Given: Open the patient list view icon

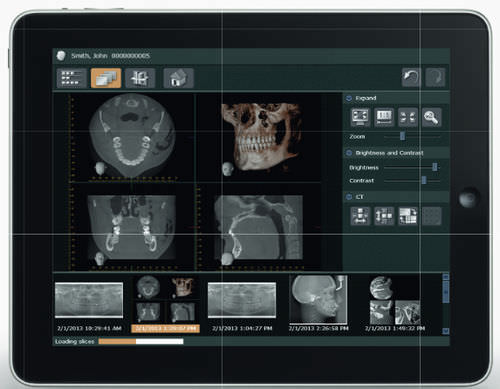Looking at the screenshot, I should [x=71, y=78].
